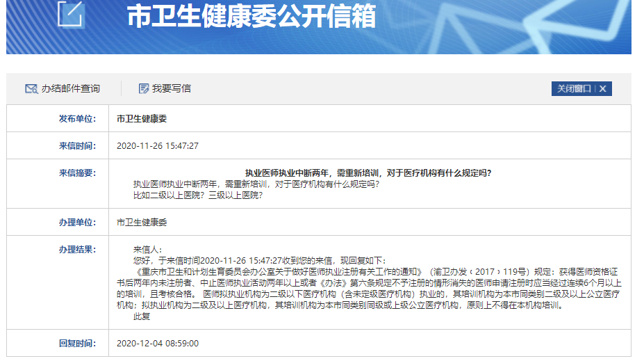Click the envelope icon beside 办结邮件查询

pos(31,88)
